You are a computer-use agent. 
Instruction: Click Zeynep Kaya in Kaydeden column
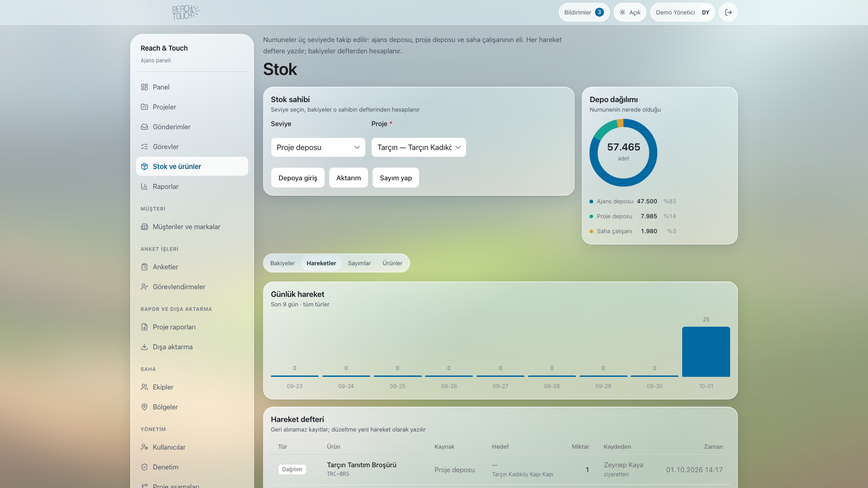[x=623, y=465]
